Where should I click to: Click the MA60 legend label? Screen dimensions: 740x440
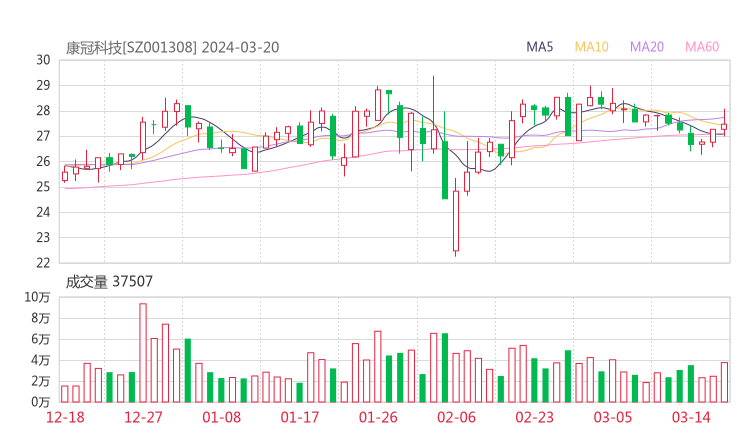702,47
